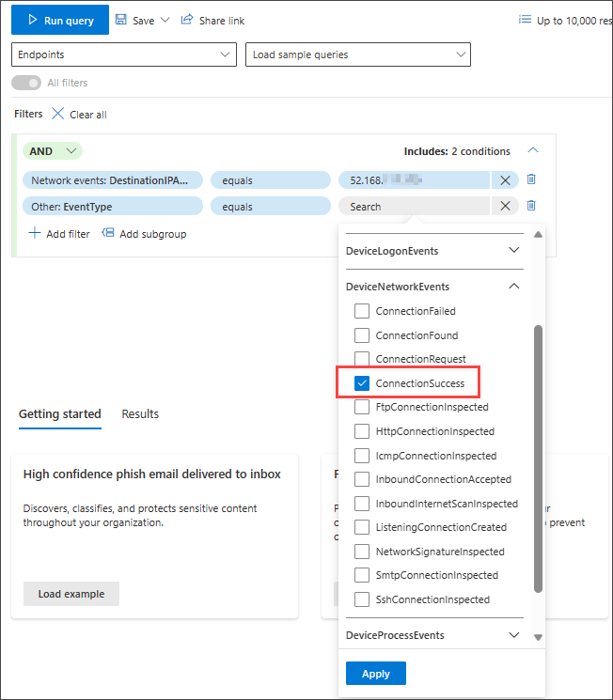Toggle the All filters switch
Viewport: 613px width, 700px height.
click(26, 83)
